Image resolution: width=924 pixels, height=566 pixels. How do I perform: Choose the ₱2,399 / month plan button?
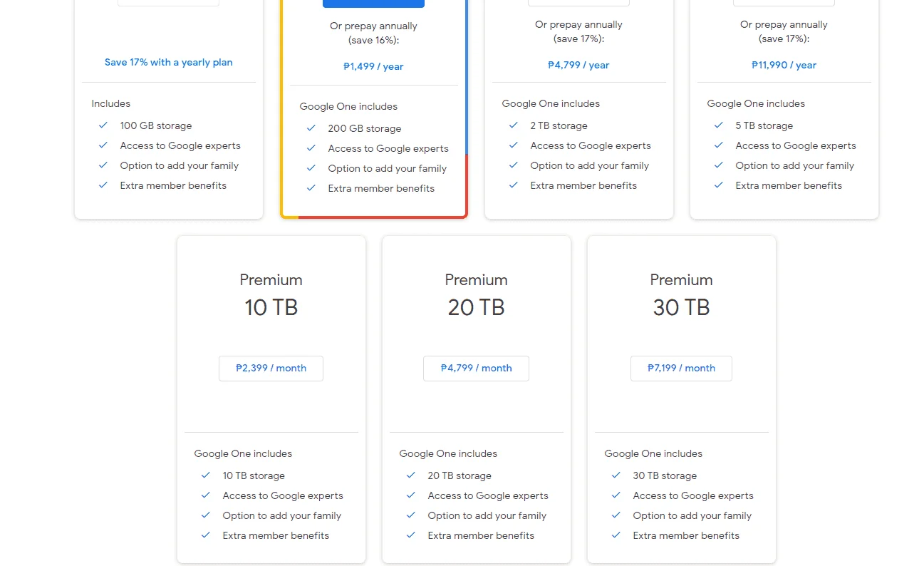click(x=271, y=369)
